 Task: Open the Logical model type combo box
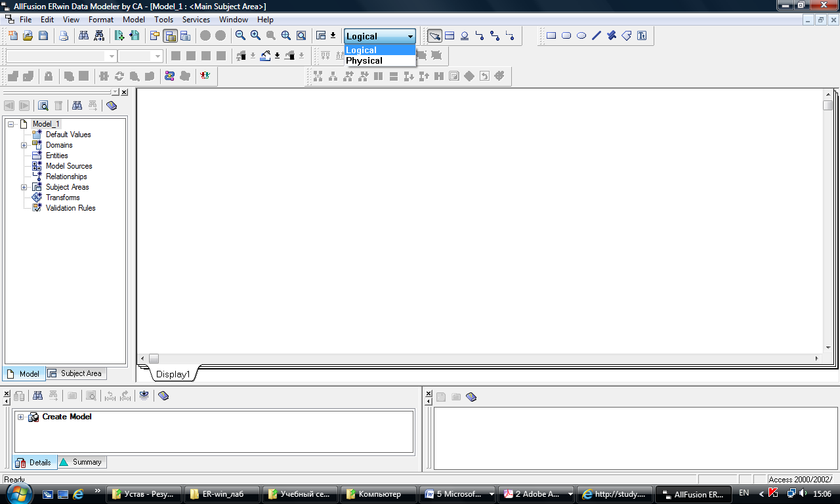pyautogui.click(x=380, y=36)
